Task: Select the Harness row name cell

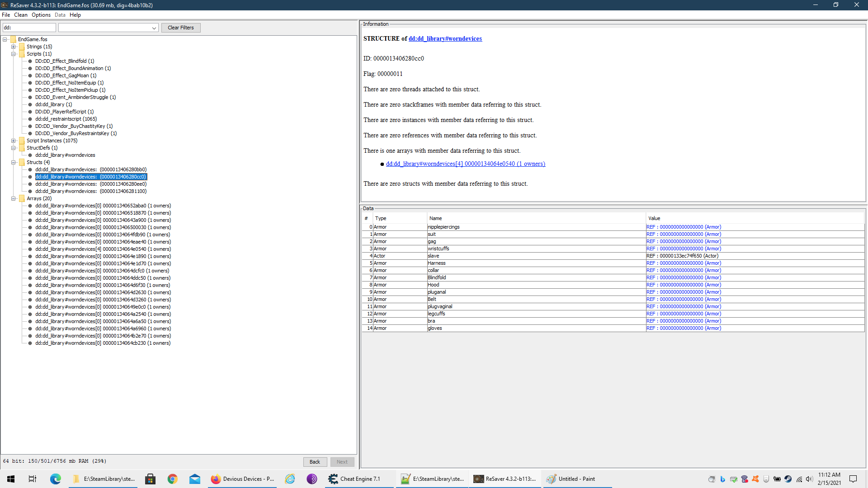Action: coord(536,263)
